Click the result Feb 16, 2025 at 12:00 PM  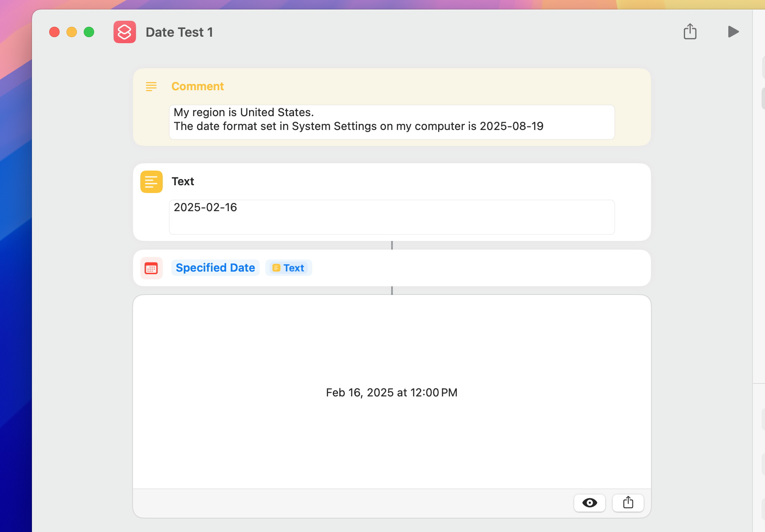point(392,393)
